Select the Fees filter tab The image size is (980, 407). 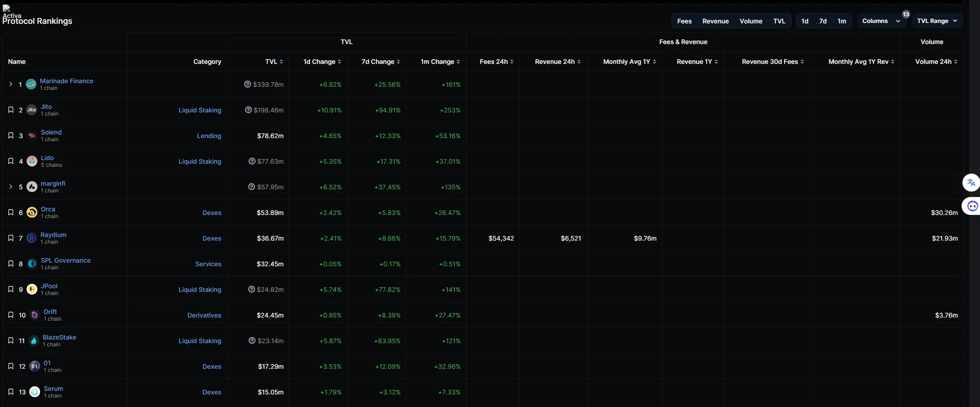[x=684, y=21]
